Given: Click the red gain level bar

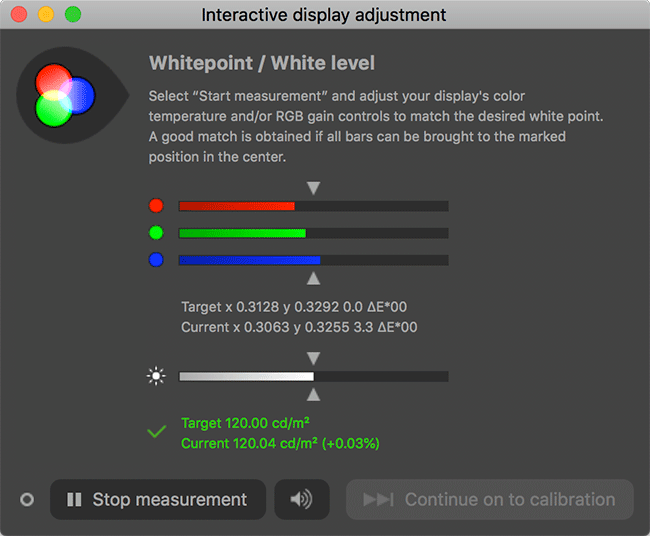Looking at the screenshot, I should pos(313,206).
